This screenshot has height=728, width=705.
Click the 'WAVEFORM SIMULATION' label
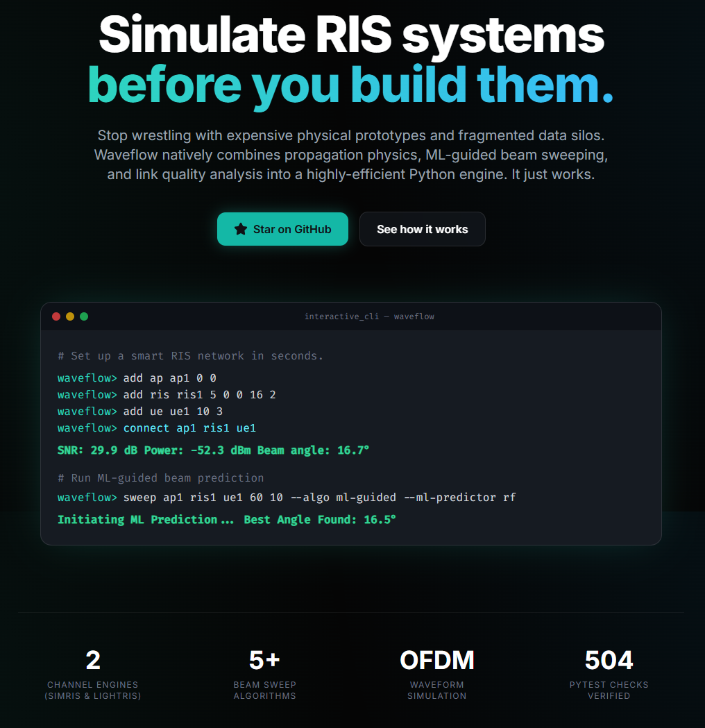(436, 690)
